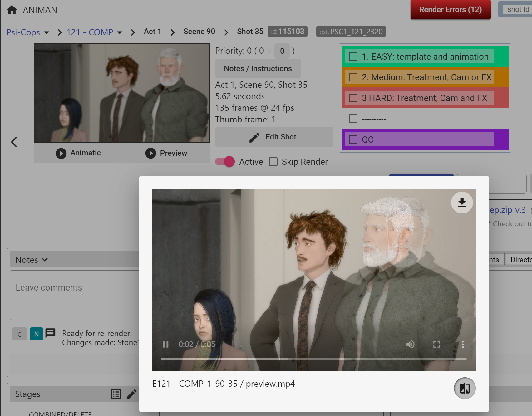Pause the preview video playback
The image size is (532, 416).
pyautogui.click(x=165, y=344)
